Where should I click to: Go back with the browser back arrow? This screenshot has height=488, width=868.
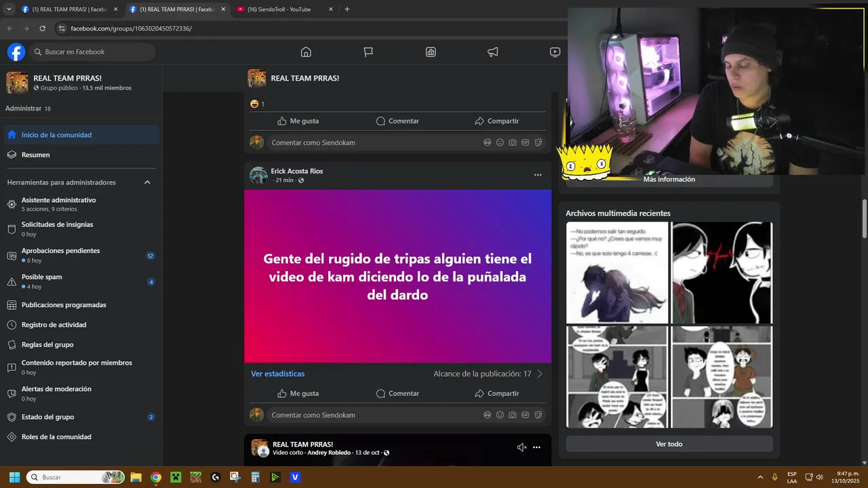[x=9, y=28]
